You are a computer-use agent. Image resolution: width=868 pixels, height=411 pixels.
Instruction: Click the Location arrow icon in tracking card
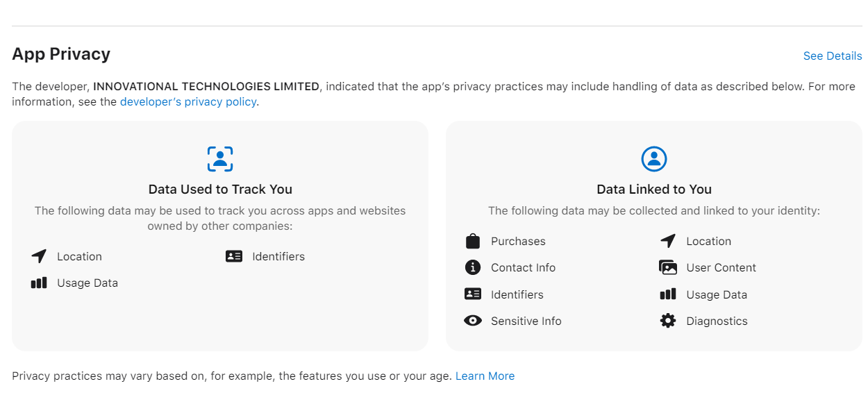tap(39, 256)
